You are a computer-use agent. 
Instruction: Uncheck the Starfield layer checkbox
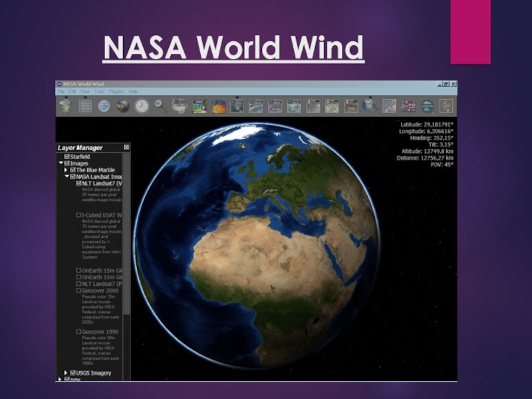coord(67,156)
